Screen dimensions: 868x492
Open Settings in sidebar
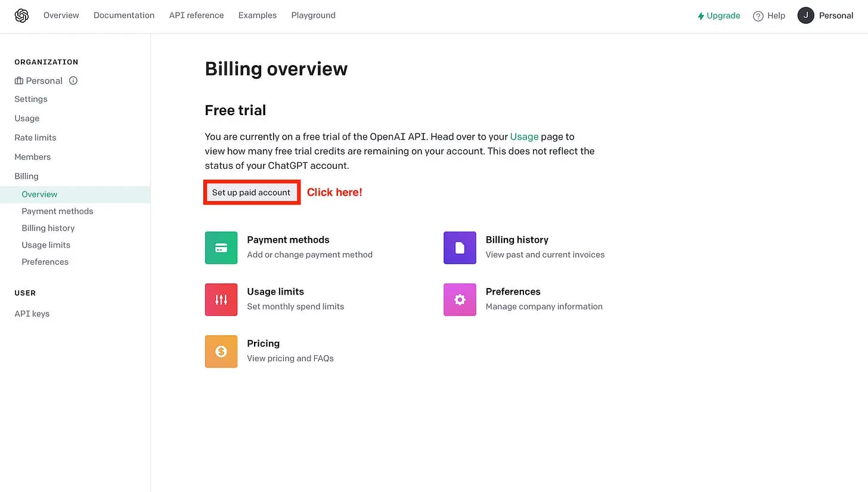[31, 99]
